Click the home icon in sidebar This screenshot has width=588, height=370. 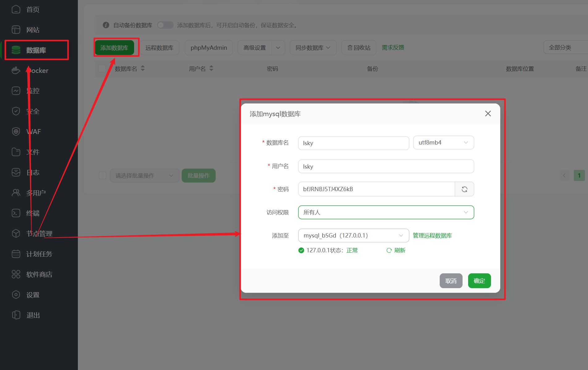coord(16,10)
